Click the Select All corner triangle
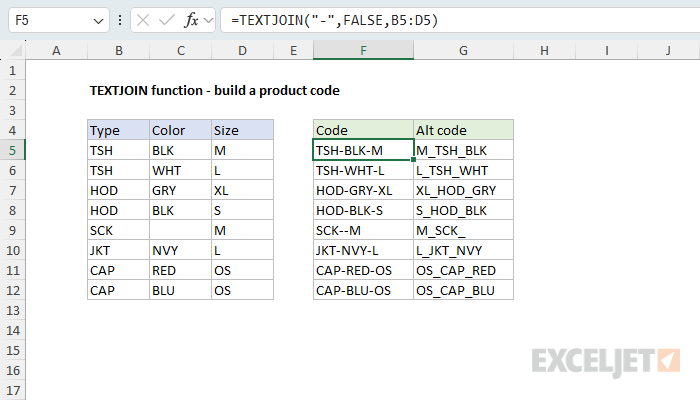 tap(16, 50)
